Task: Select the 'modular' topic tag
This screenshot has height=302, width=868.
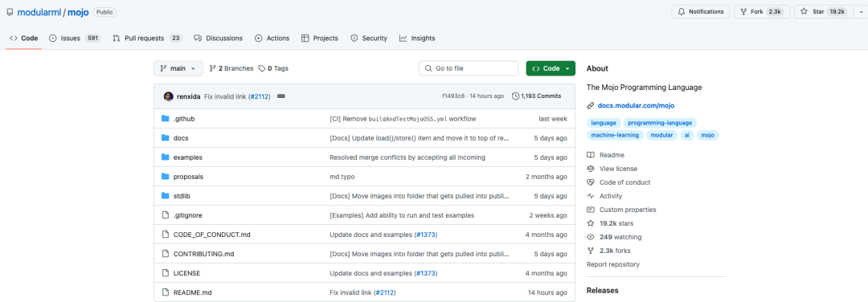Action: [x=662, y=135]
